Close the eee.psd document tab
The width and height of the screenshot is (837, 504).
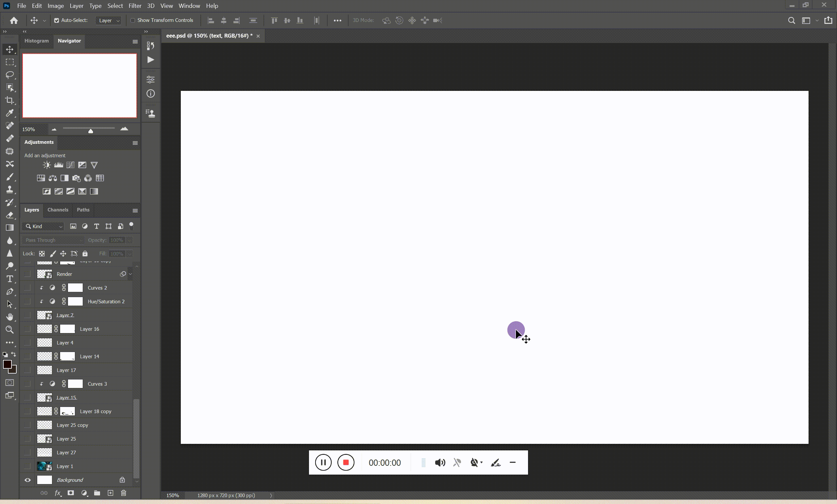coord(258,36)
